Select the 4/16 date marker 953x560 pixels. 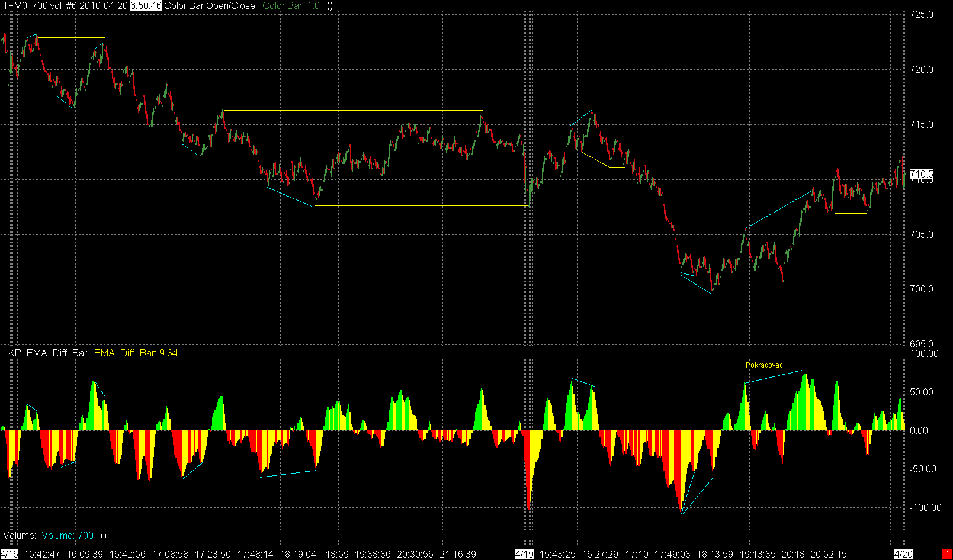tap(9, 555)
